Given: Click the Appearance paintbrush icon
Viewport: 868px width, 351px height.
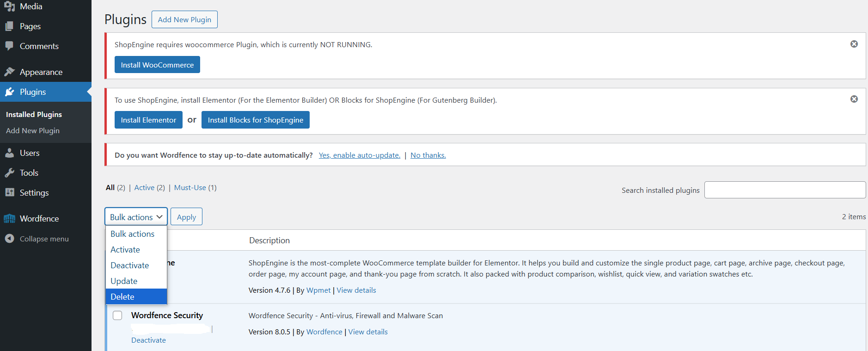Looking at the screenshot, I should (x=9, y=72).
